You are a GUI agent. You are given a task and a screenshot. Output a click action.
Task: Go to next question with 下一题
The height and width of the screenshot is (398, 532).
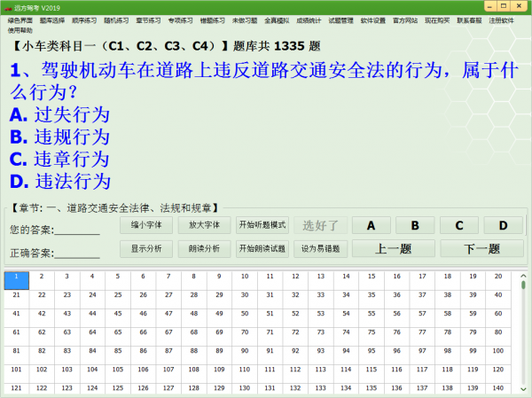click(481, 249)
